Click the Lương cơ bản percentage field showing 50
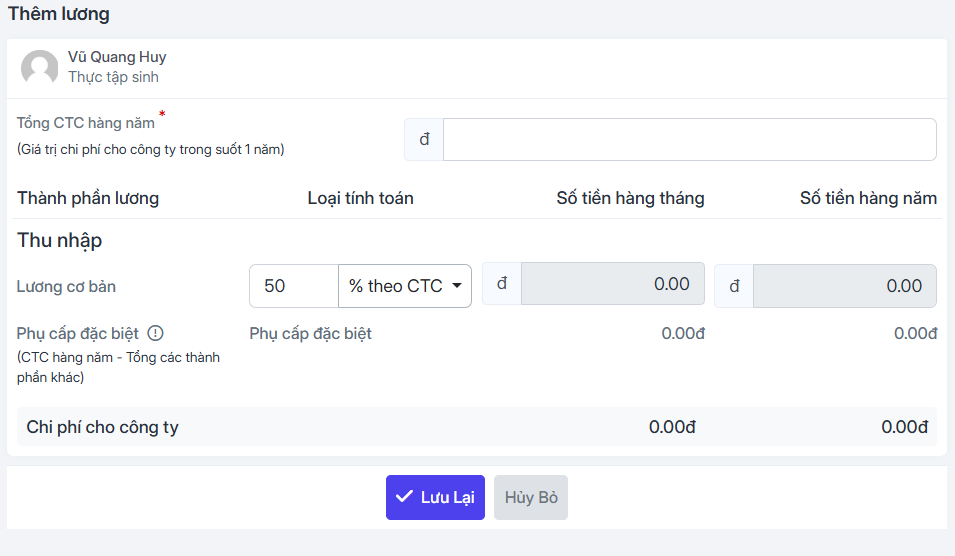955x556 pixels. coord(294,286)
